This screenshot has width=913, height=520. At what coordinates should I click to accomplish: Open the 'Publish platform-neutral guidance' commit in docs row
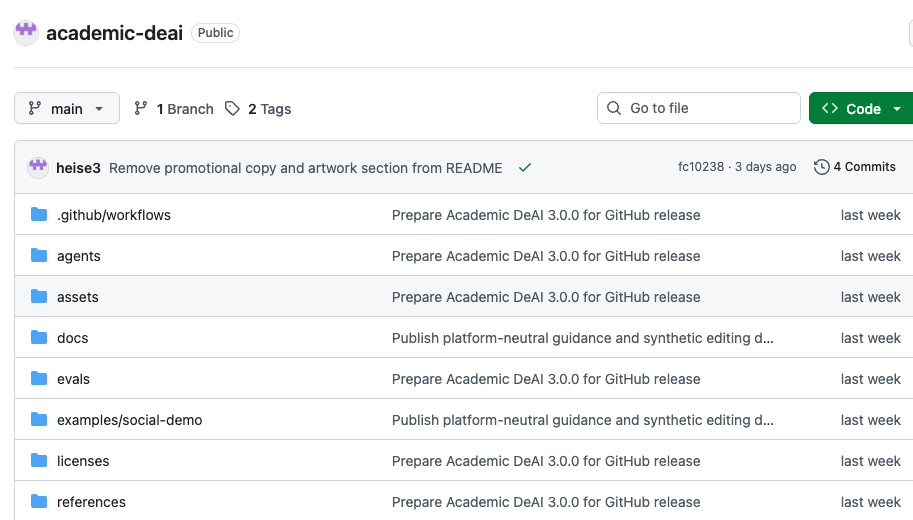tap(583, 338)
